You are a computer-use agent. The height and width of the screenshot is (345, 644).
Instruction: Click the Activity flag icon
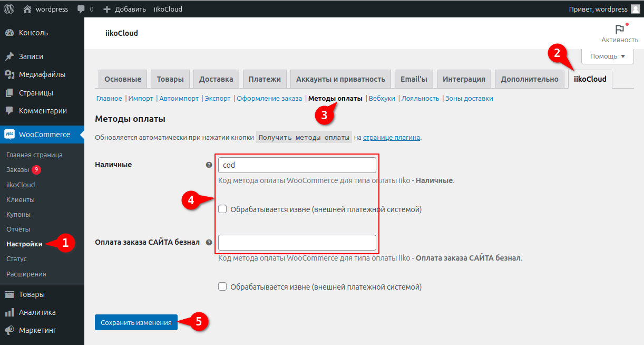(619, 30)
